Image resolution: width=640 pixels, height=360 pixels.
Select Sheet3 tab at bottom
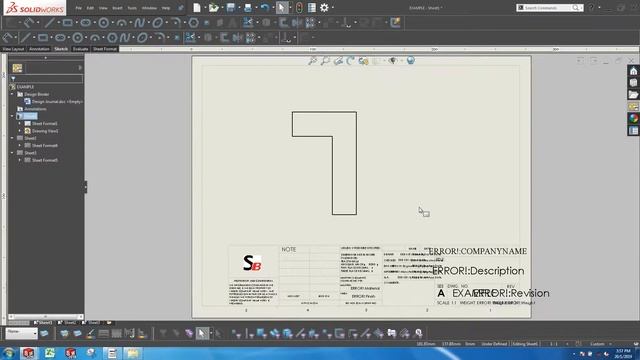(91, 323)
